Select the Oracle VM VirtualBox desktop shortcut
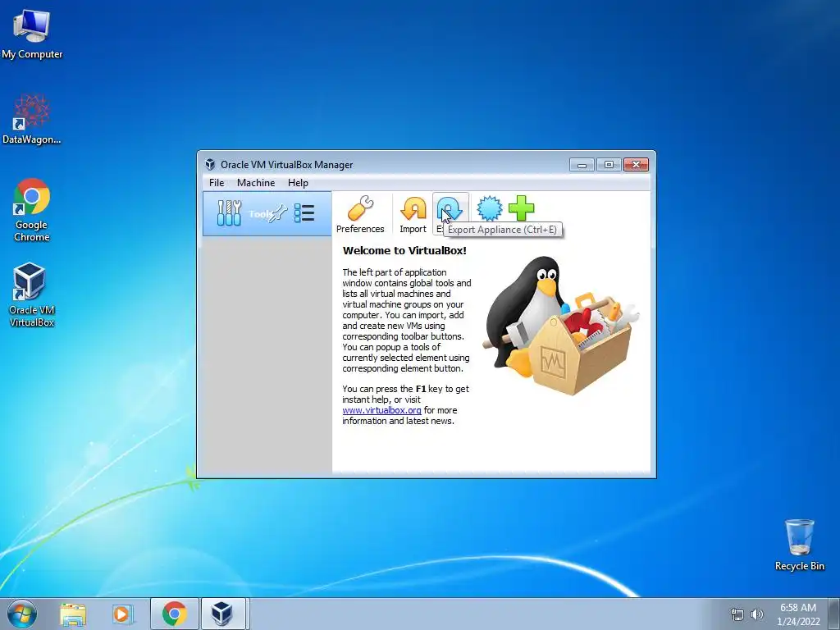Viewport: 840px width, 630px height. tap(32, 294)
